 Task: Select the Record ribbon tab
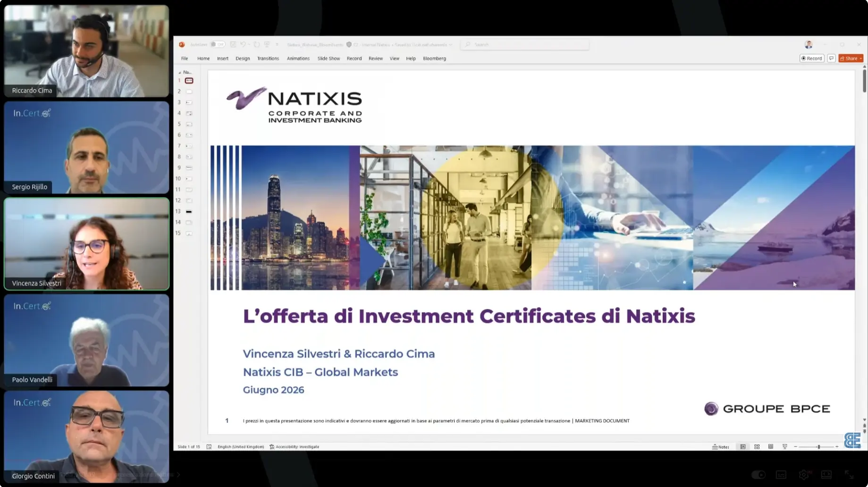[354, 59]
